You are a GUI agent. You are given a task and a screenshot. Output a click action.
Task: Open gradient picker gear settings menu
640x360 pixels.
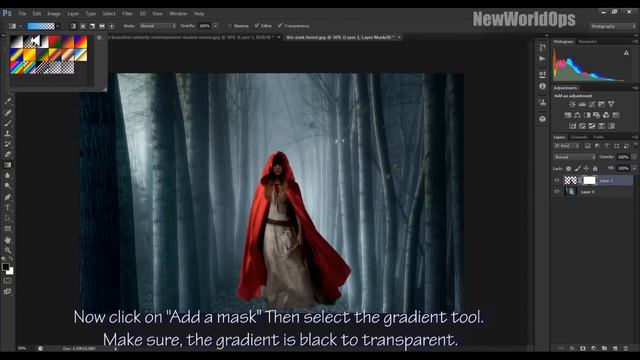coord(99,38)
